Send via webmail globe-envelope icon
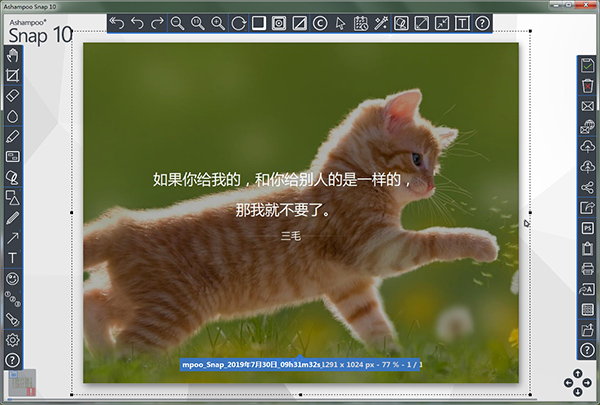This screenshot has height=405, width=600. click(587, 126)
